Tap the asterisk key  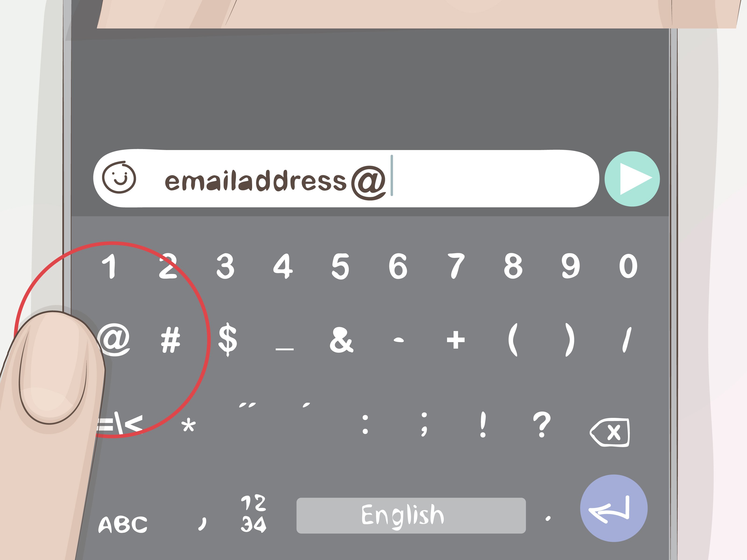click(x=188, y=425)
